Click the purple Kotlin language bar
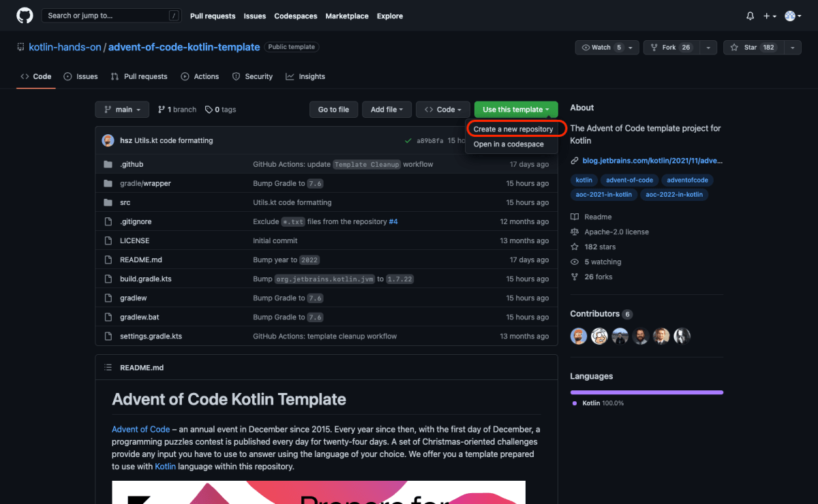This screenshot has width=818, height=504. pos(646,392)
